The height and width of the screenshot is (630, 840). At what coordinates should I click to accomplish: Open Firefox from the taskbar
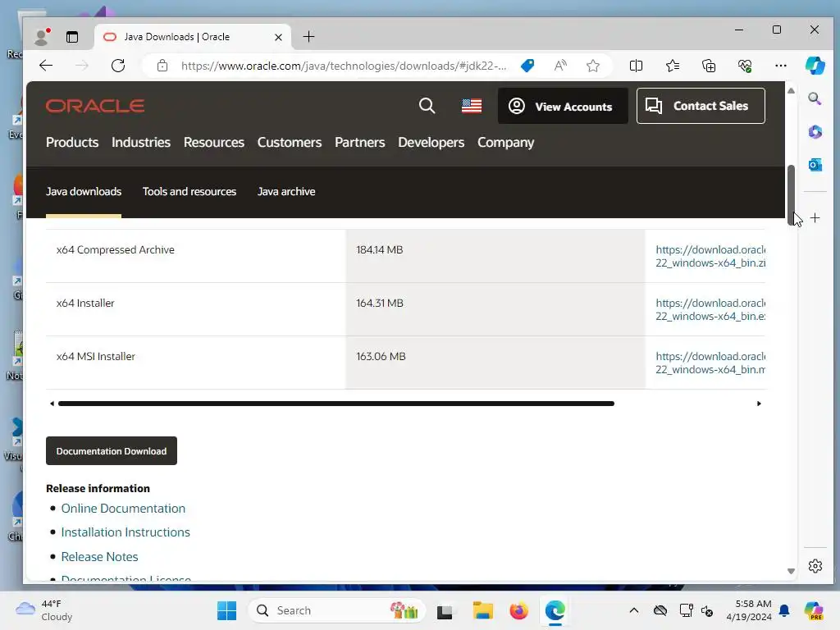coord(518,610)
